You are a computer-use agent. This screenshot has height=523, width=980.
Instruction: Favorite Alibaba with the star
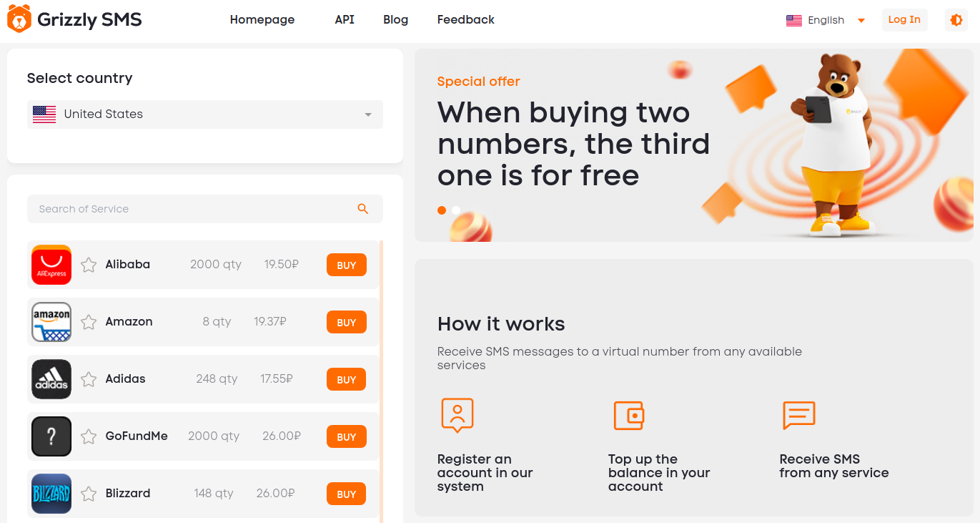coord(89,265)
